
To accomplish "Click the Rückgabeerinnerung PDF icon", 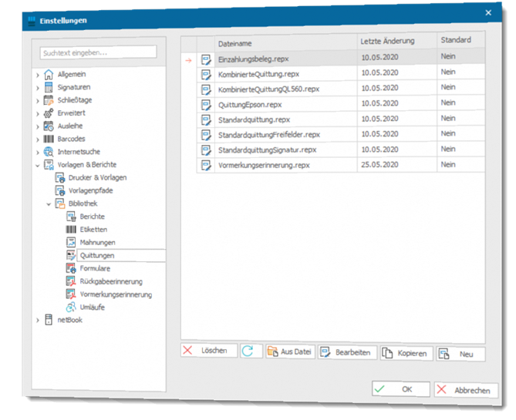I will [71, 281].
